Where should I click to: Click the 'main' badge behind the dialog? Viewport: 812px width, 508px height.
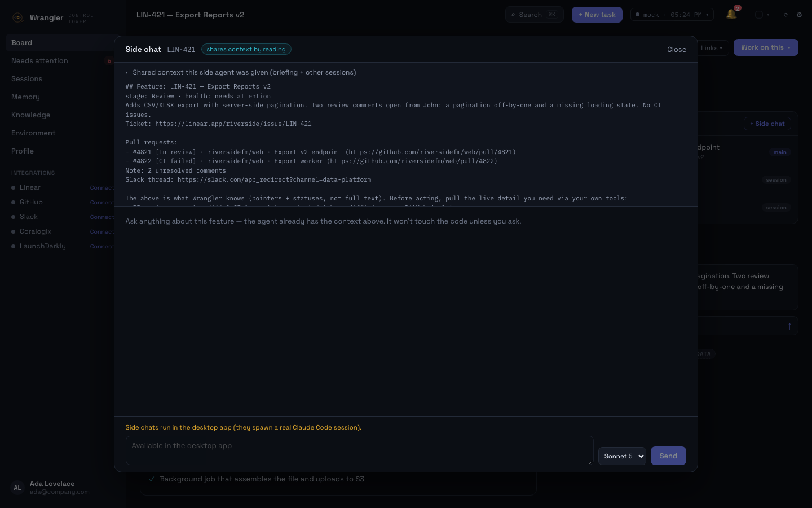780,152
